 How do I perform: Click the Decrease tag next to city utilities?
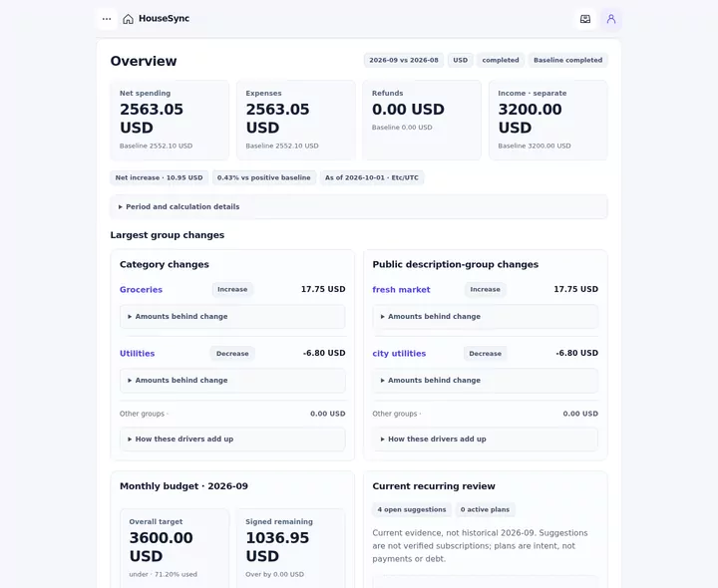pos(486,353)
